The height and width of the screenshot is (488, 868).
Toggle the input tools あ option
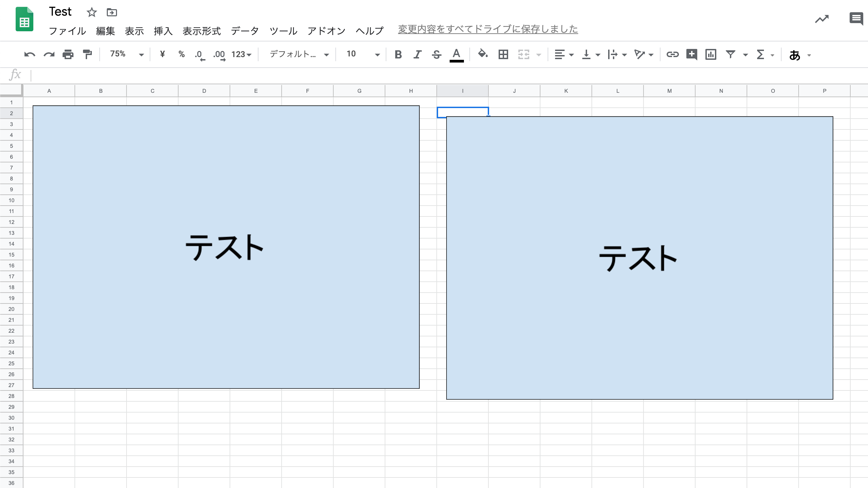[x=795, y=54]
